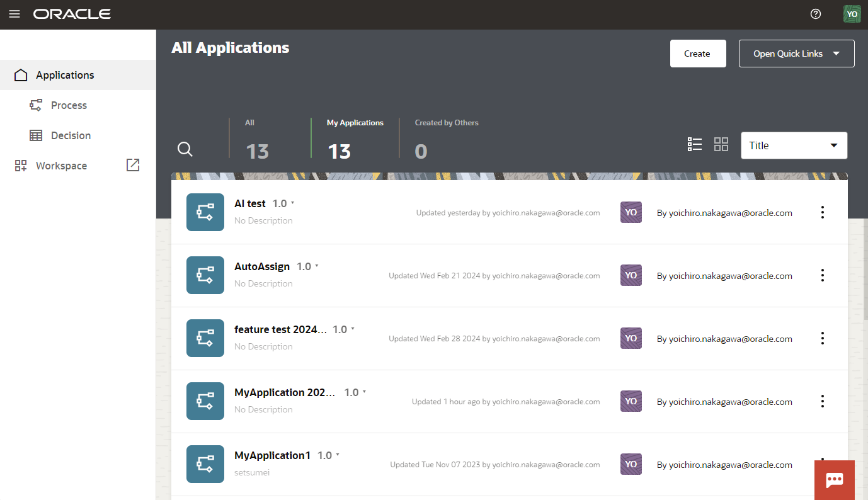Open the chat assistant icon
This screenshot has height=500, width=868.
click(x=834, y=480)
